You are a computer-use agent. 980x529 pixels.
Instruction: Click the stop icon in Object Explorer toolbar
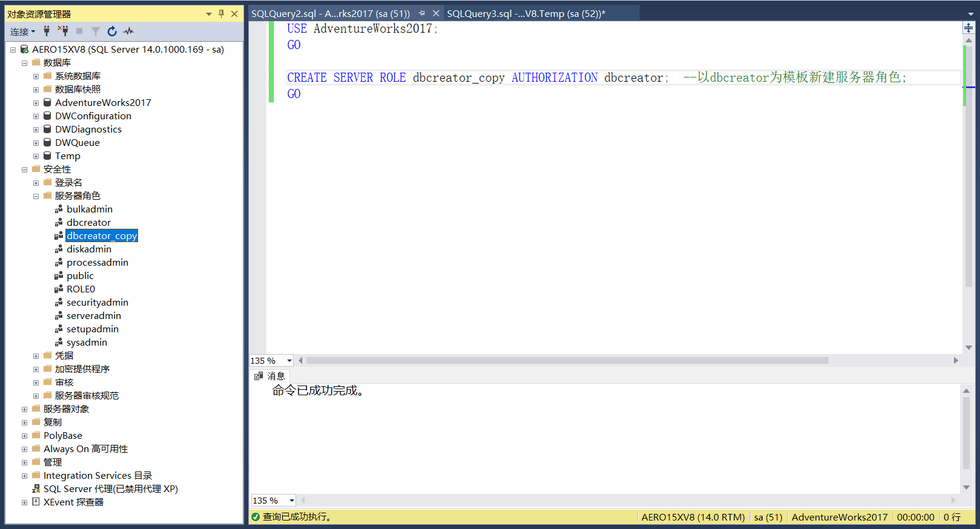(79, 31)
